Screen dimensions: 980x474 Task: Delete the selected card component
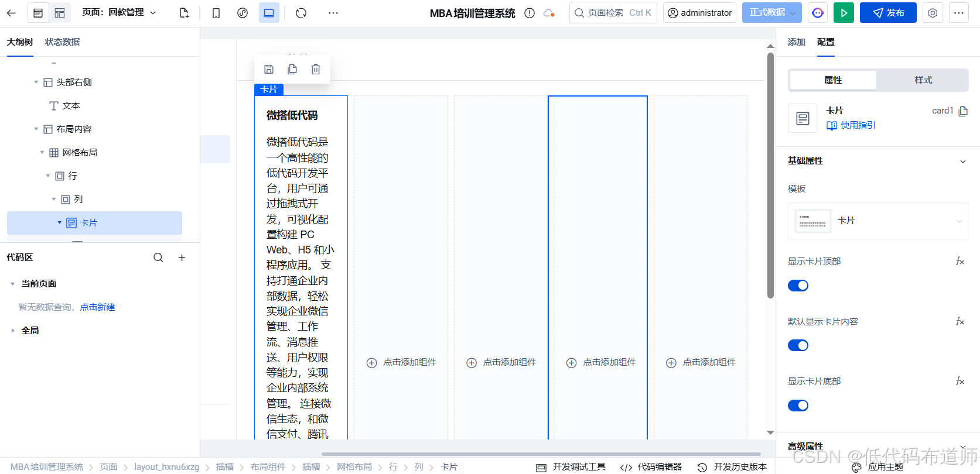pos(316,69)
